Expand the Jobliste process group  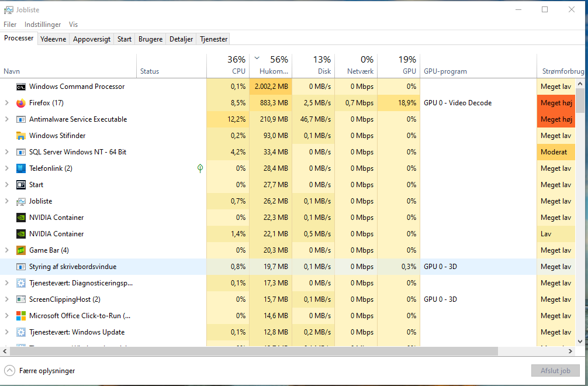pos(7,201)
